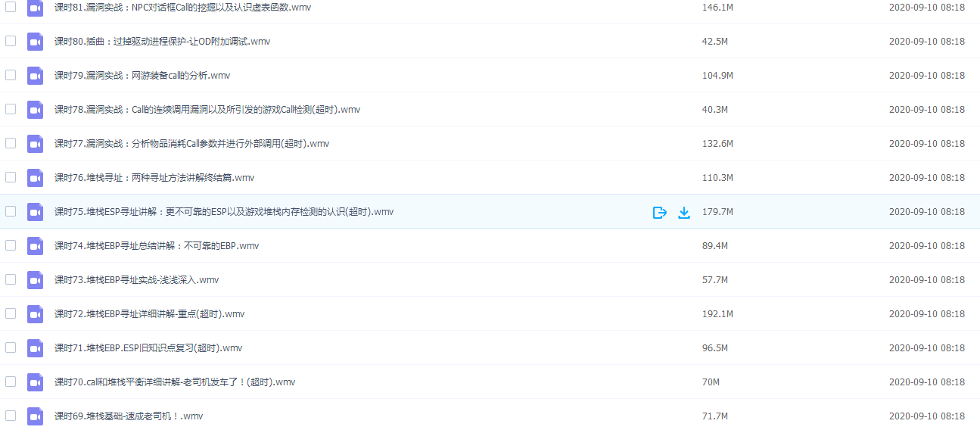Image resolution: width=980 pixels, height=430 pixels.
Task: Click the video icon of 课时77 file
Action: (x=35, y=144)
